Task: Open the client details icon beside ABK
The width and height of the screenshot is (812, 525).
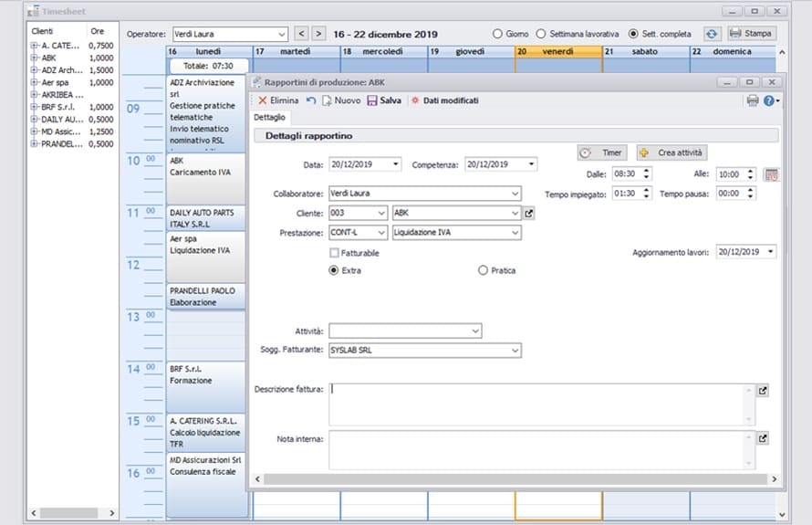Action: coord(529,214)
